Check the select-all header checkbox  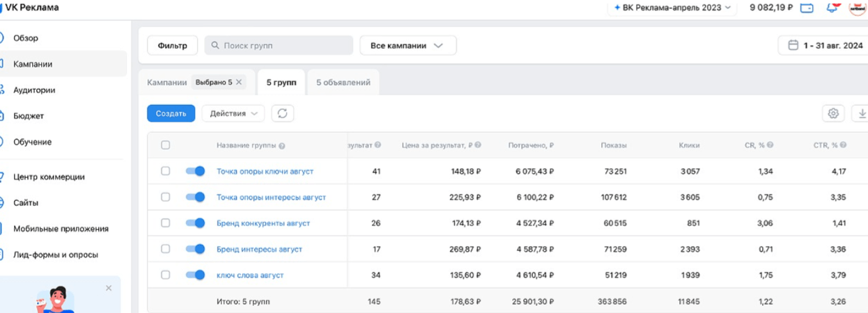(x=165, y=145)
